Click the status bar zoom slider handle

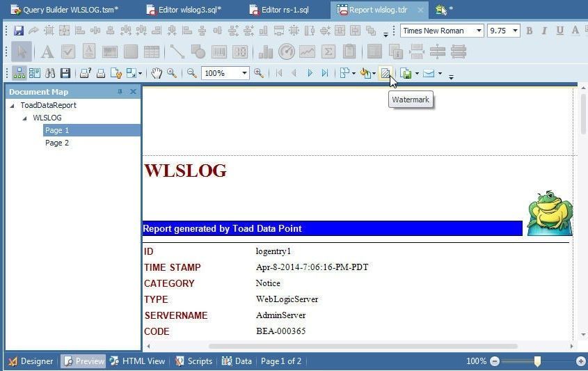[537, 361]
